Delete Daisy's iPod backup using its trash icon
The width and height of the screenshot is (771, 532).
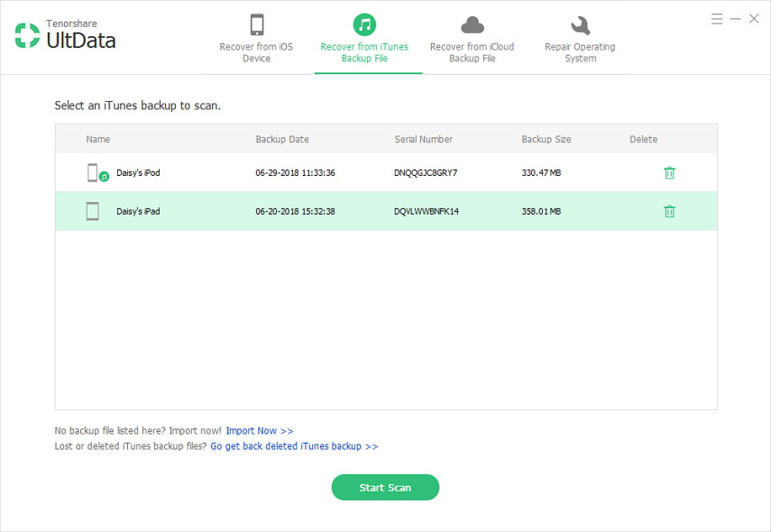(669, 172)
